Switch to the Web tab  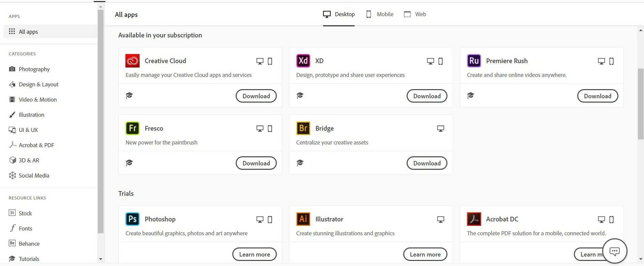(x=415, y=14)
